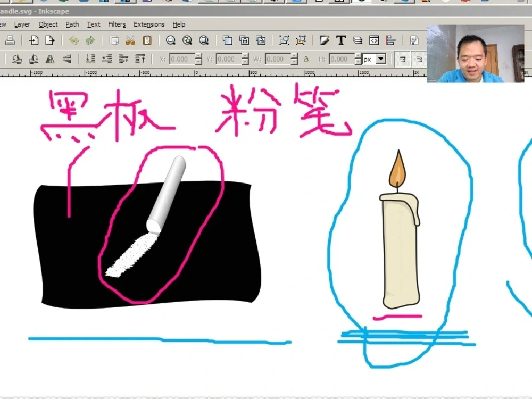Toggle the width/height lock ratio
This screenshot has height=399, width=532.
tap(306, 59)
